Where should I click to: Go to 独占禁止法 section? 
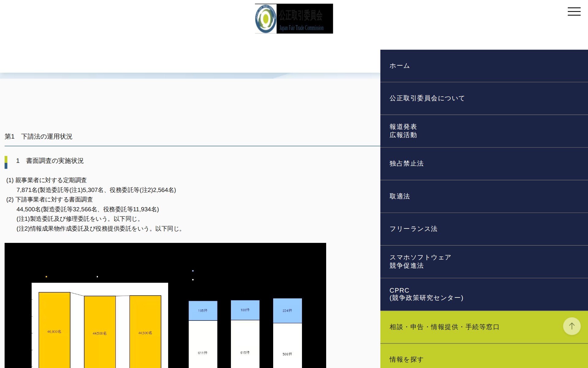pyautogui.click(x=406, y=163)
